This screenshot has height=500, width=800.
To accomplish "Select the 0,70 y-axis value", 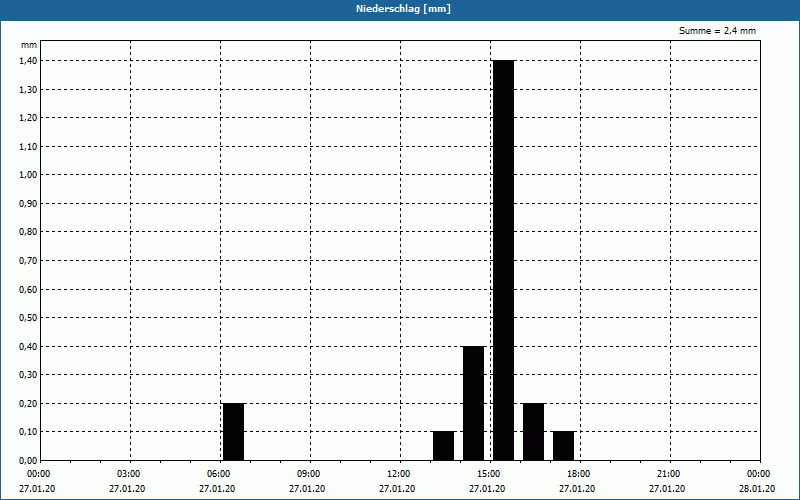I will tap(29, 261).
